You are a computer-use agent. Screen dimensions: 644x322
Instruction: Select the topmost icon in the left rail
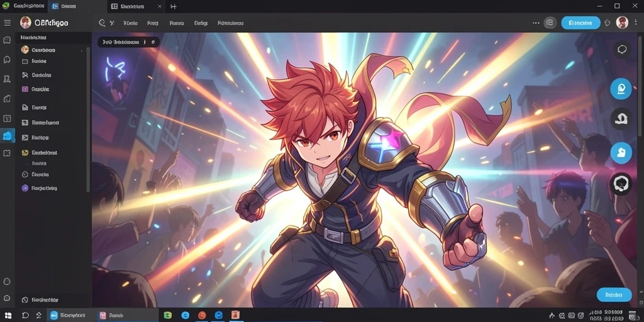(x=7, y=40)
